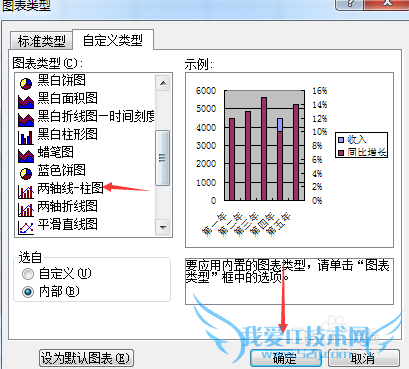
Task: Click the chart list scroll-up arrow
Action: click(x=163, y=83)
